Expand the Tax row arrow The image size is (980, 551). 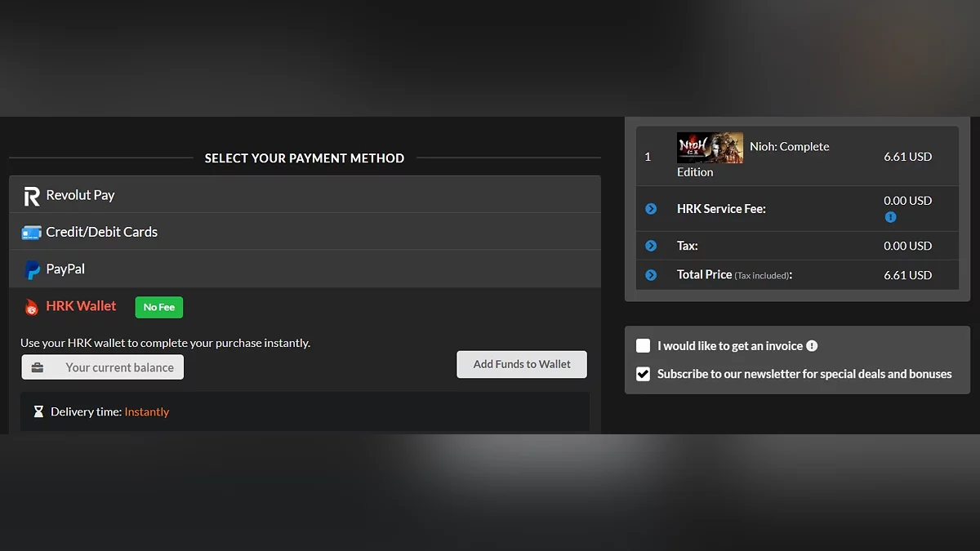(x=651, y=246)
